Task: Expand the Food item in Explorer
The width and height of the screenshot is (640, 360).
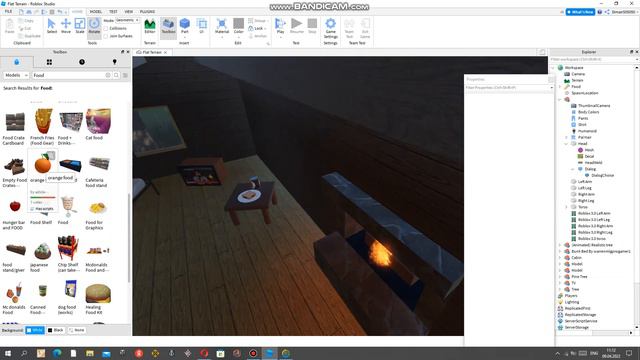Action: (560, 87)
